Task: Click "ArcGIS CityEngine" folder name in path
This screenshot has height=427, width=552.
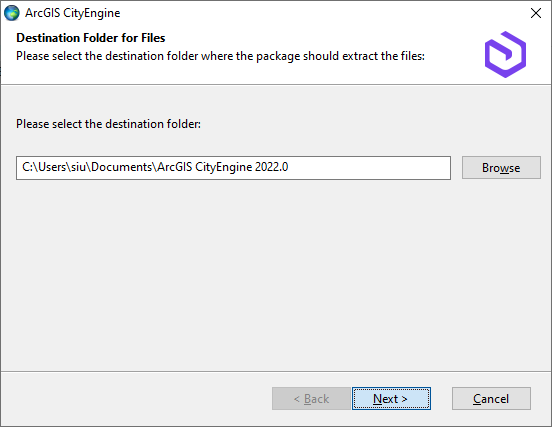Action: click(205, 167)
